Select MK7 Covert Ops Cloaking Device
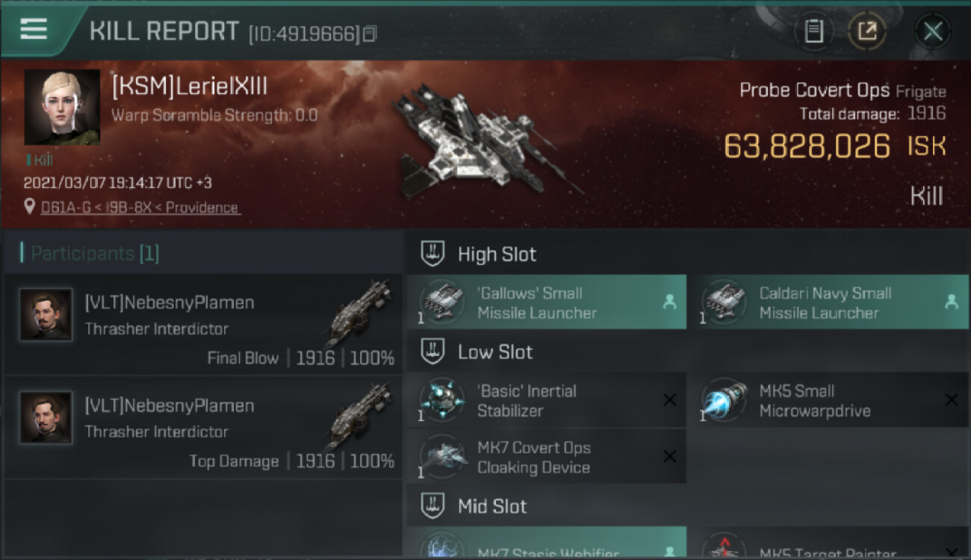Viewport: 971px width, 560px height. pos(547,457)
